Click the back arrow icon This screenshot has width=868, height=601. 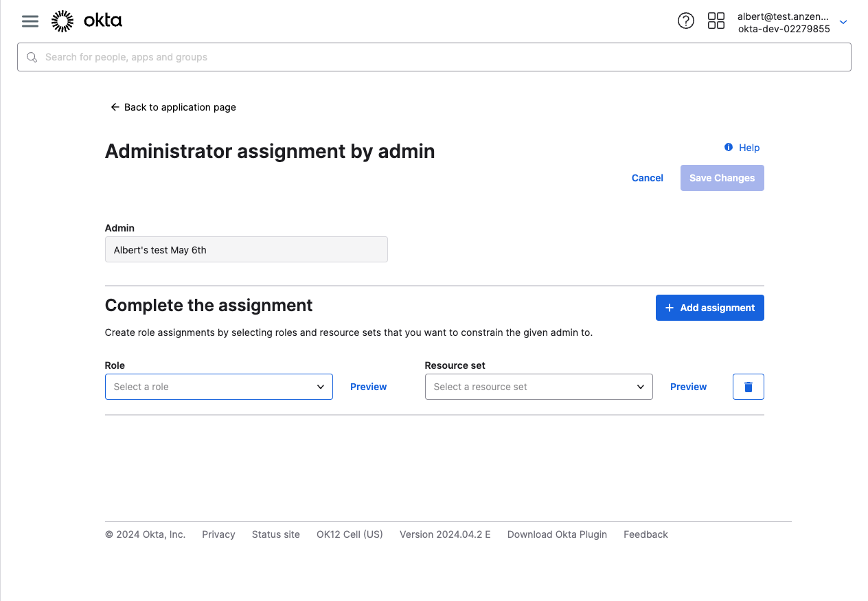click(x=115, y=107)
